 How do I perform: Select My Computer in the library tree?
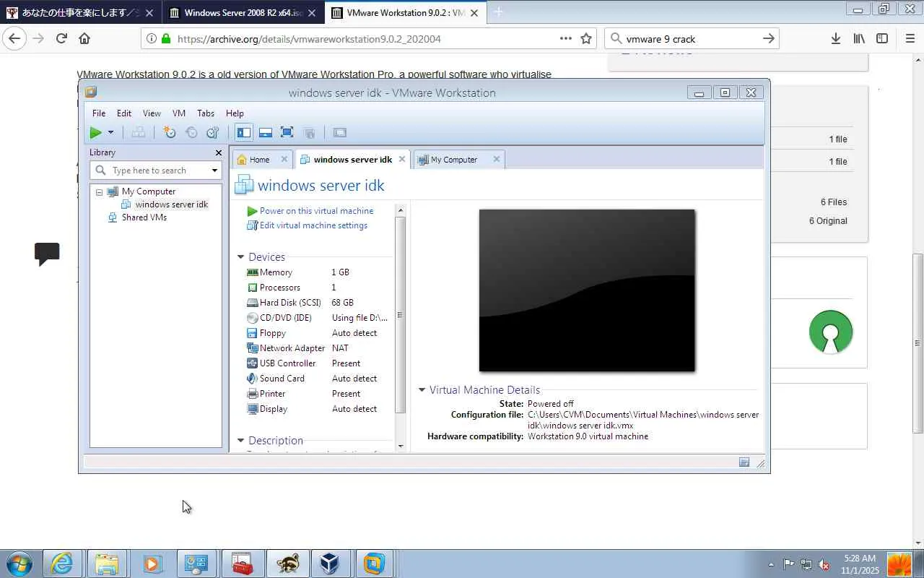point(149,191)
